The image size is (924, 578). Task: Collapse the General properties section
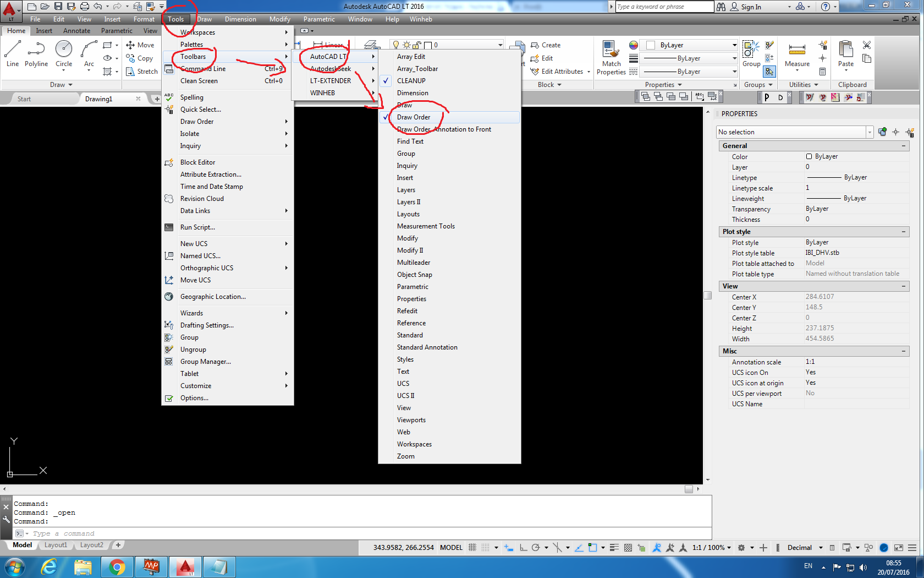[904, 146]
